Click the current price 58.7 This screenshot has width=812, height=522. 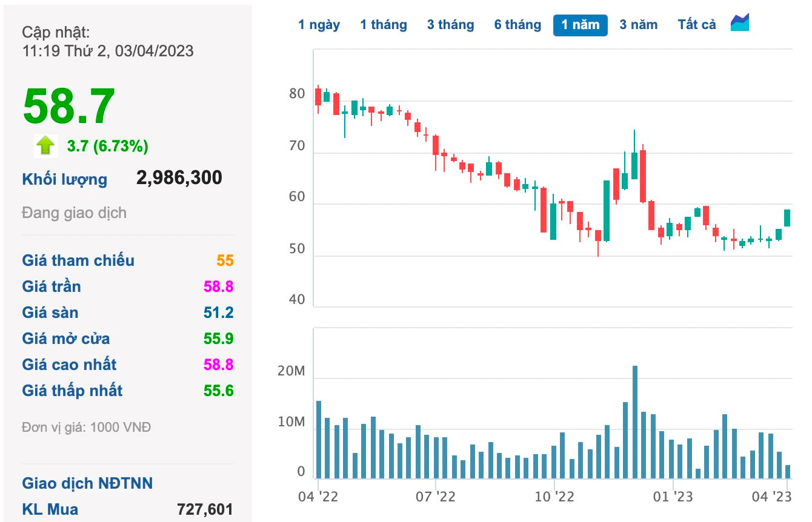pos(68,107)
